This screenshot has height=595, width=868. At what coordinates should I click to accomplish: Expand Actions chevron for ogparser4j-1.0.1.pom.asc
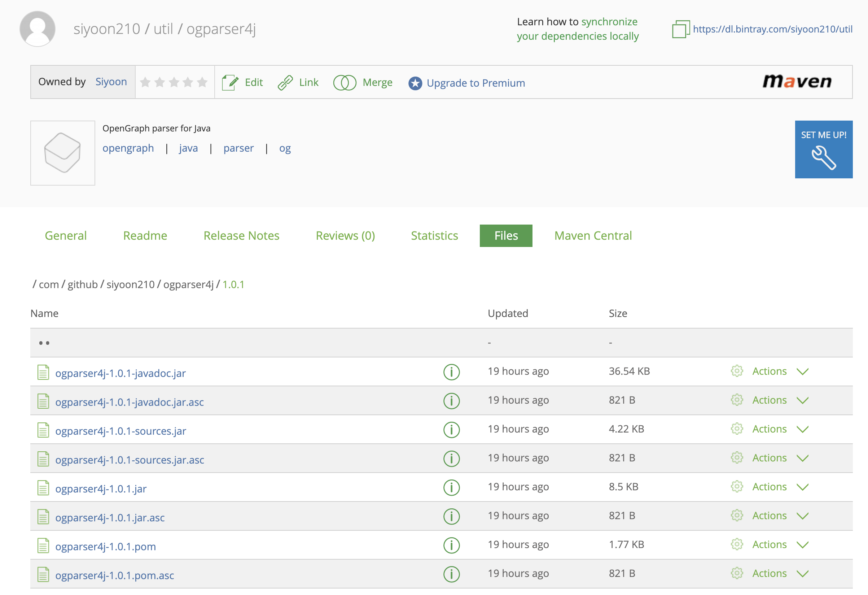pyautogui.click(x=802, y=573)
